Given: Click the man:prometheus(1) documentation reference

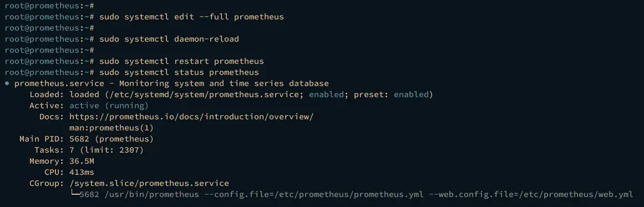Looking at the screenshot, I should [x=111, y=128].
